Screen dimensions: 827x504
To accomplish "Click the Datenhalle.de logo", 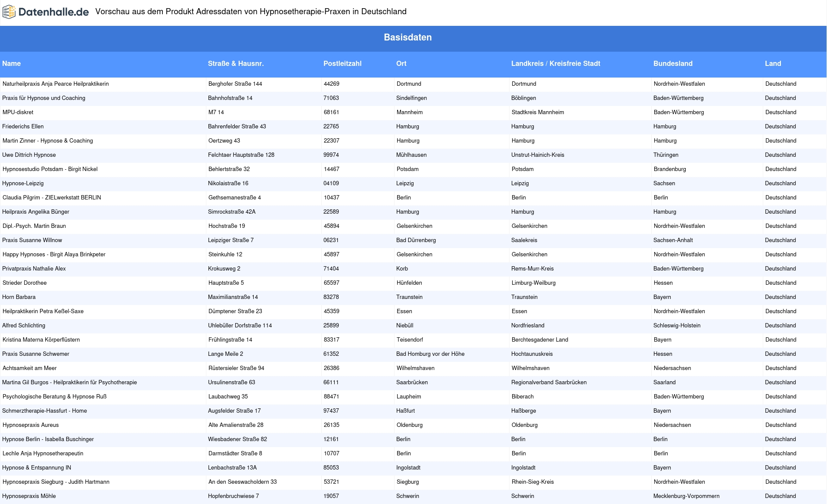I will [46, 12].
